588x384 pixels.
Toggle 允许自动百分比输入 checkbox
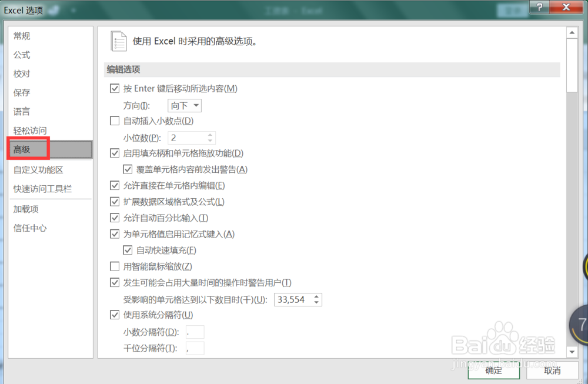(115, 218)
